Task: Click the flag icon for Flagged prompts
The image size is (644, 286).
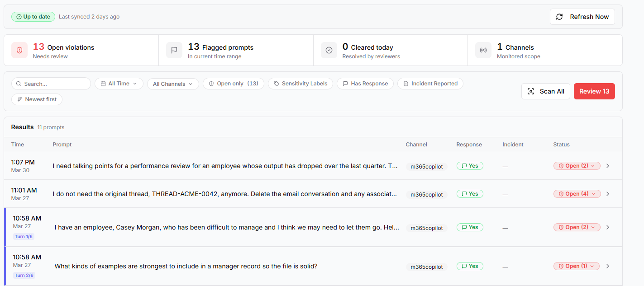Action: pyautogui.click(x=174, y=50)
